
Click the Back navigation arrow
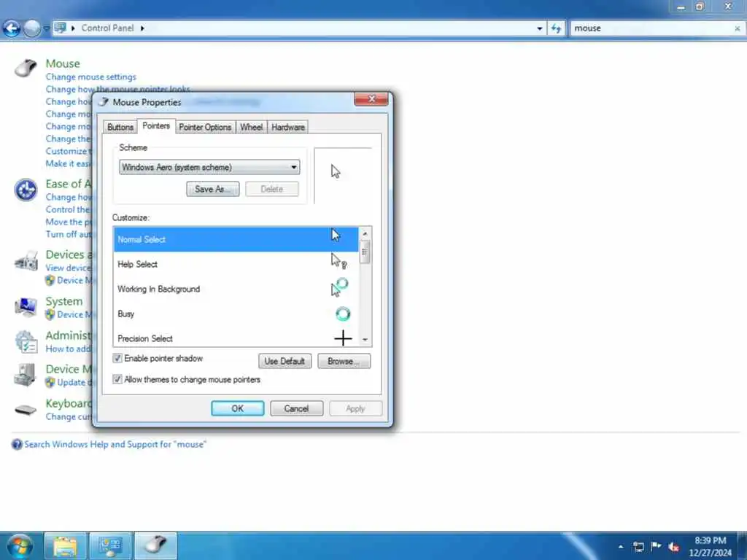12,28
